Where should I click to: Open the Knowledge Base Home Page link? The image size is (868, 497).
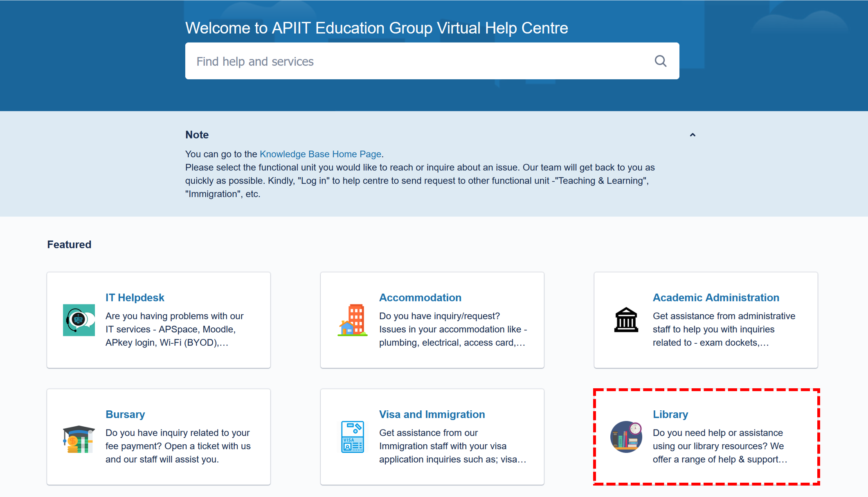pos(320,154)
